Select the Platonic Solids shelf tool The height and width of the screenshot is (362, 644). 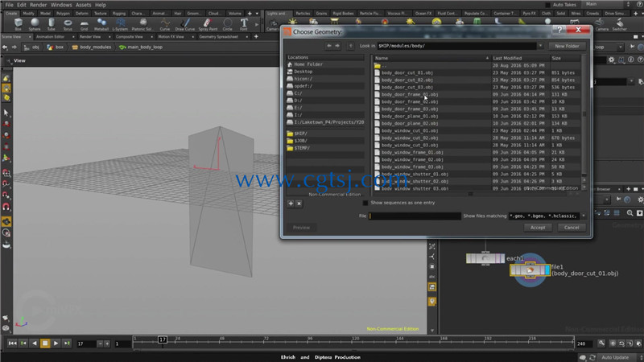coord(142,24)
